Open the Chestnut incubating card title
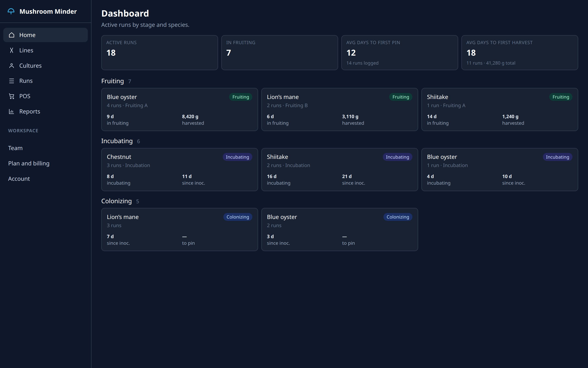The image size is (588, 368). click(x=119, y=157)
